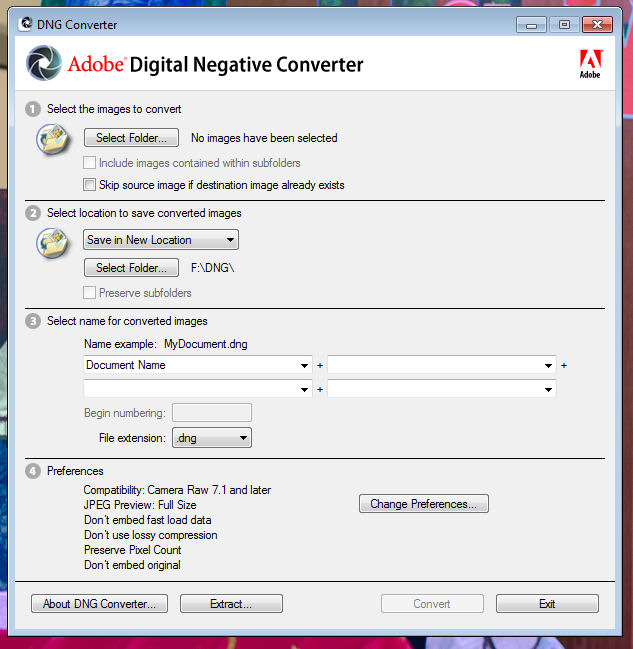Expand the Document Name dropdown
The height and width of the screenshot is (649, 633).
pyautogui.click(x=198, y=366)
